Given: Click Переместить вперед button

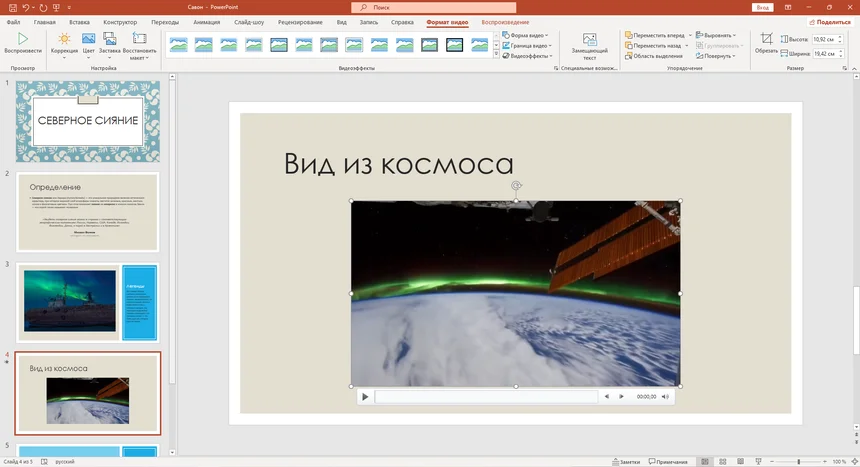Looking at the screenshot, I should click(x=655, y=35).
